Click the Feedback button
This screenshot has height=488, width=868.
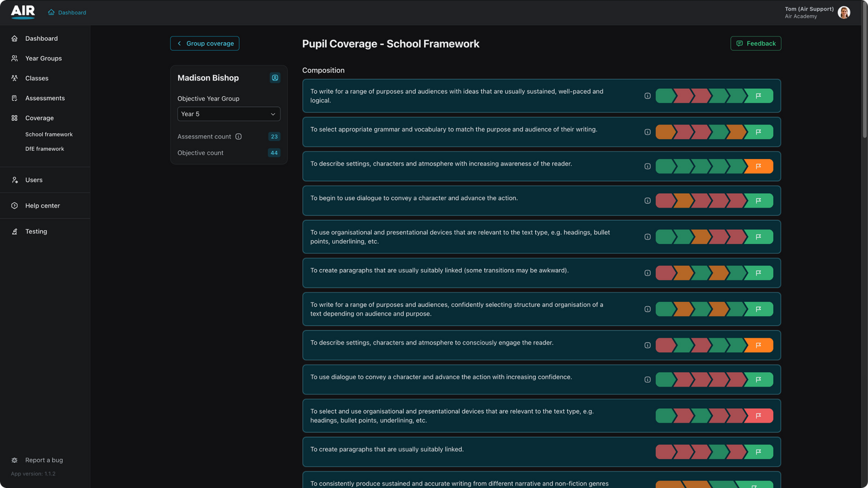(x=756, y=43)
